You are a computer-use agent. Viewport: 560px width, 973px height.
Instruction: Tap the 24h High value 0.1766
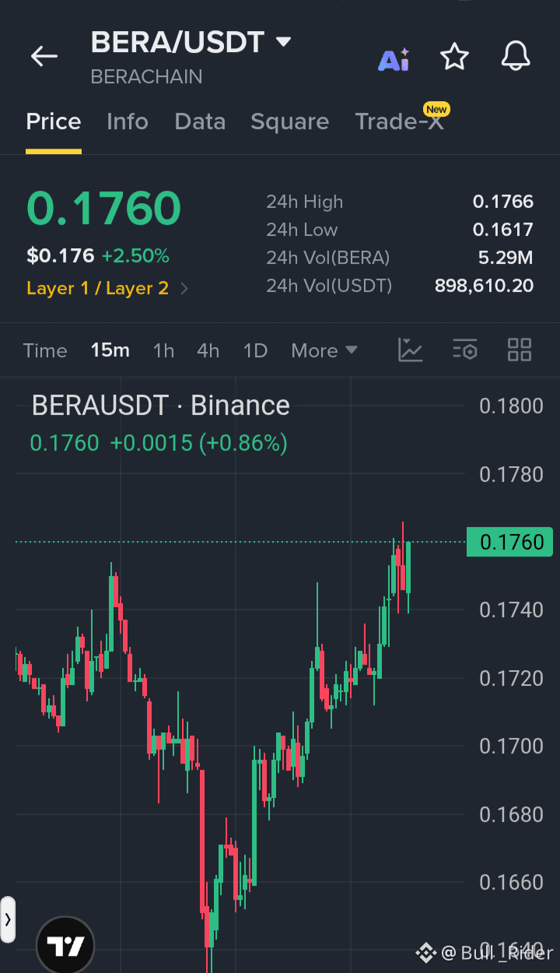[503, 202]
